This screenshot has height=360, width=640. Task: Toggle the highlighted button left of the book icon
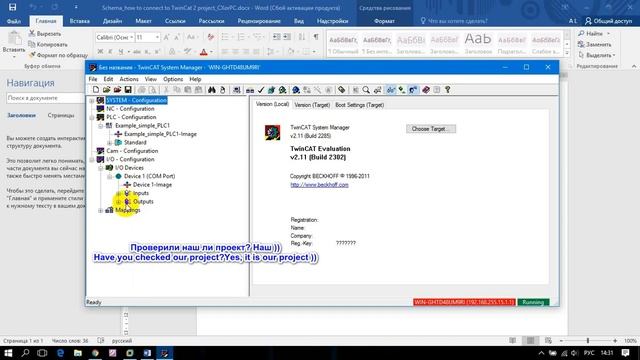413,90
